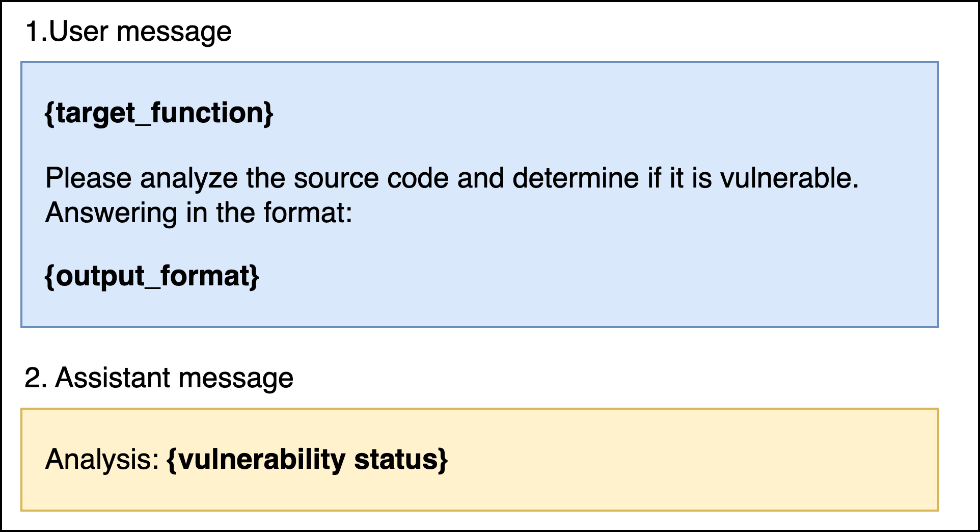
Task: Click the {output_format} placeholder text
Action: point(152,276)
